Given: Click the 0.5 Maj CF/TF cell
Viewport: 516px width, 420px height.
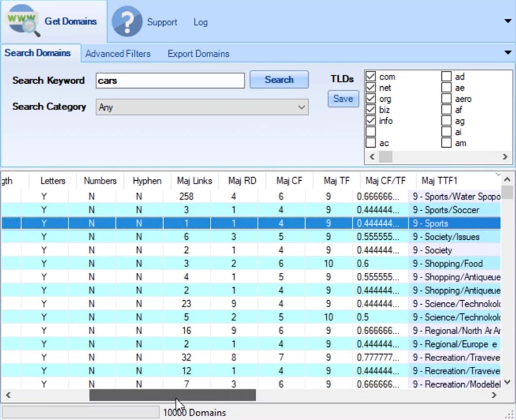Looking at the screenshot, I should click(380, 317).
